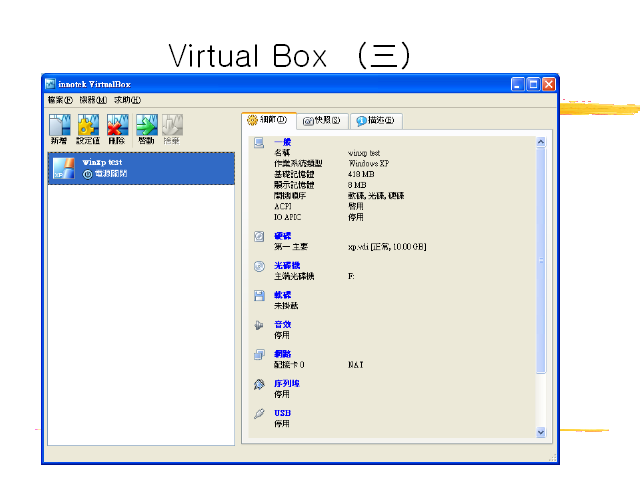
Task: Click the 序列埠 serial port icon
Action: click(x=259, y=384)
